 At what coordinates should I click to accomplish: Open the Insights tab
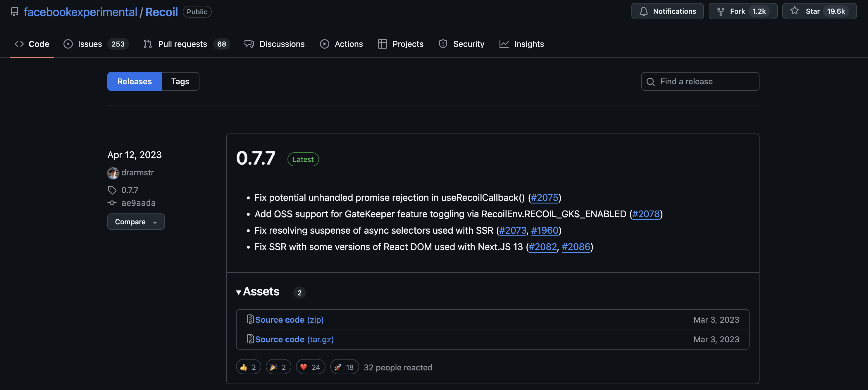pos(528,44)
